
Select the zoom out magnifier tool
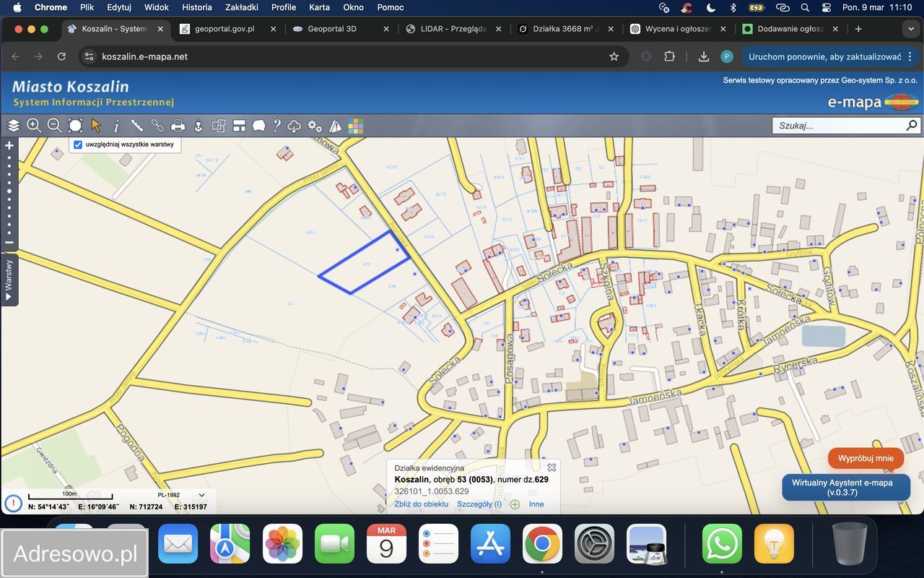coord(54,126)
